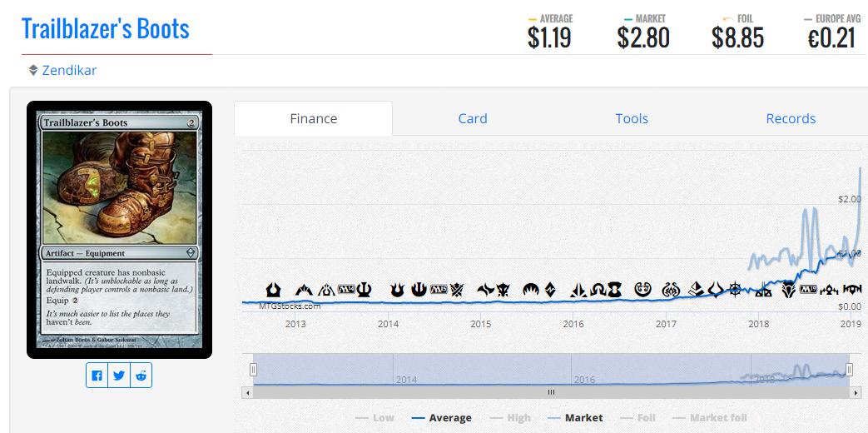
Task: Click the 2019 label on the chart axis
Action: coord(851,323)
